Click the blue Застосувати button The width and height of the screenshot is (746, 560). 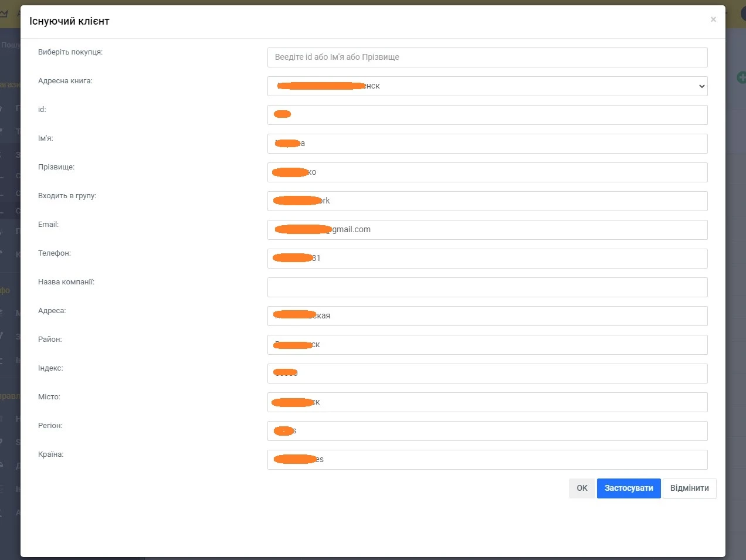(x=629, y=488)
